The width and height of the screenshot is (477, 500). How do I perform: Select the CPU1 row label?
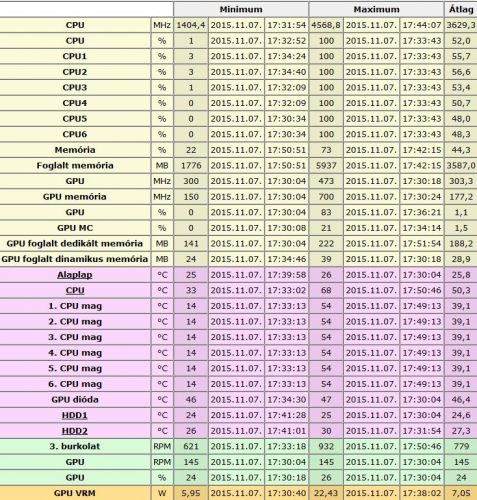75,56
